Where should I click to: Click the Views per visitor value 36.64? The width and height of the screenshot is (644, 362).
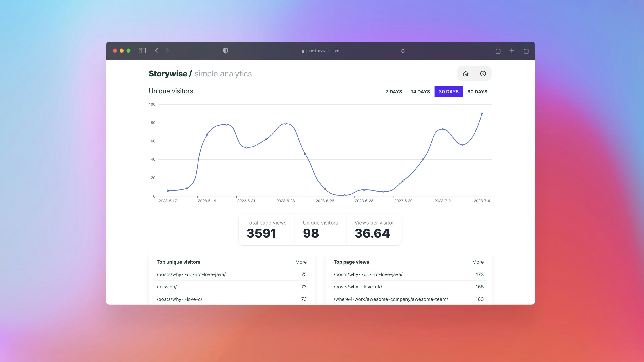click(372, 233)
